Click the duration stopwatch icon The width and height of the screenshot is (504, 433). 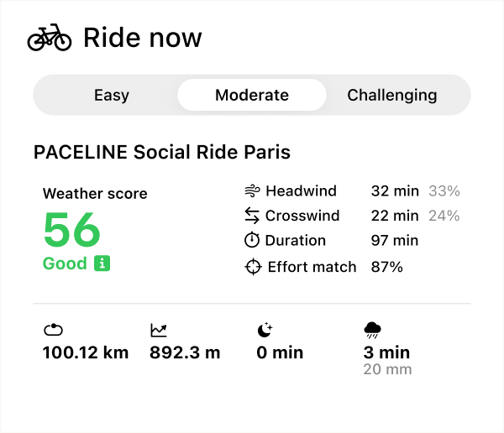[252, 241]
